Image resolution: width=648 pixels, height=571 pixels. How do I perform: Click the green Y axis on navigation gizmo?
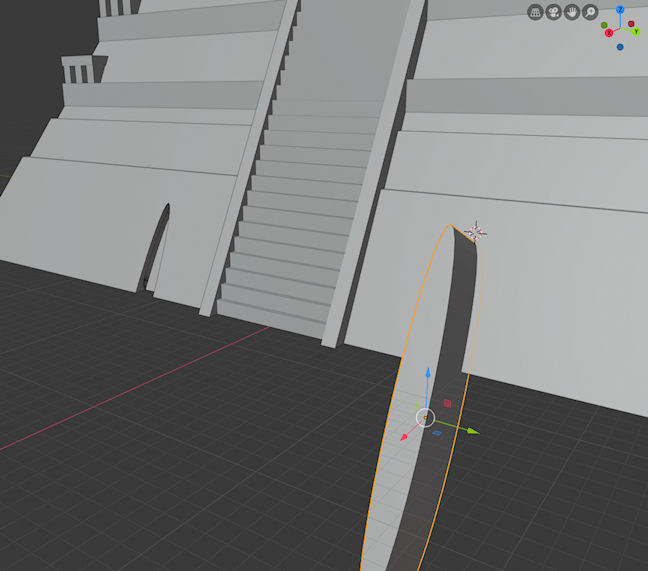tap(635, 32)
